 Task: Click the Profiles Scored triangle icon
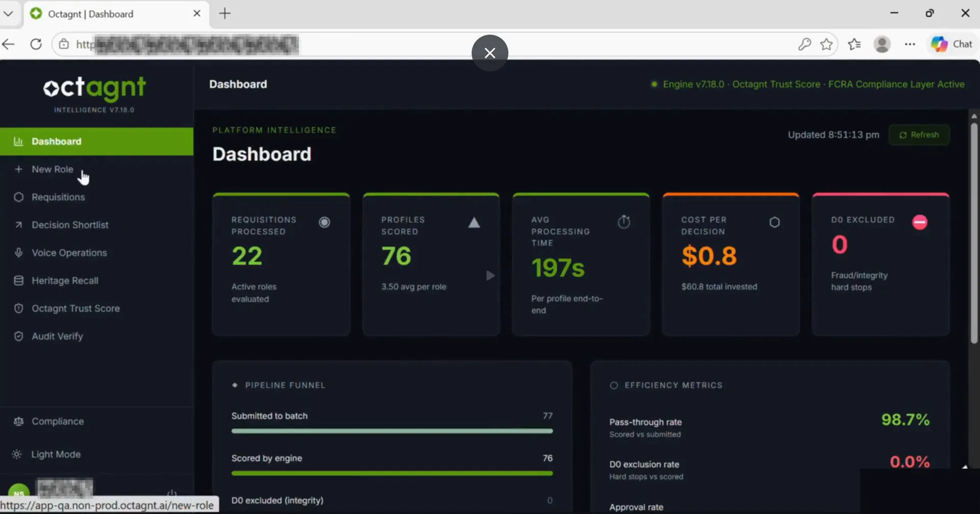pyautogui.click(x=474, y=222)
